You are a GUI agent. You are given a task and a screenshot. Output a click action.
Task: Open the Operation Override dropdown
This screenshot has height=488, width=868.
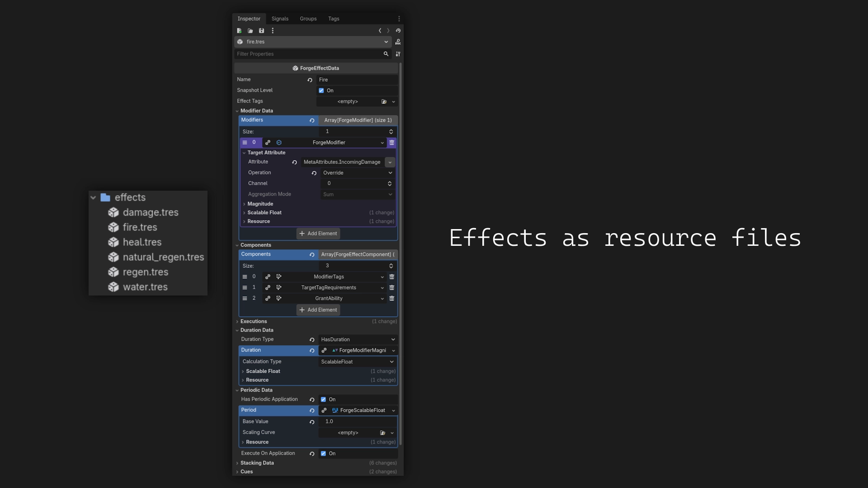pyautogui.click(x=358, y=173)
